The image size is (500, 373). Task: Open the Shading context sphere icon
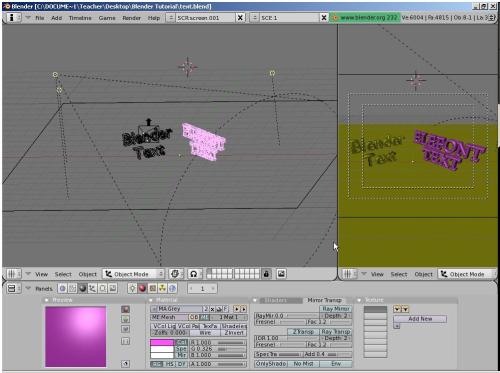83,288
